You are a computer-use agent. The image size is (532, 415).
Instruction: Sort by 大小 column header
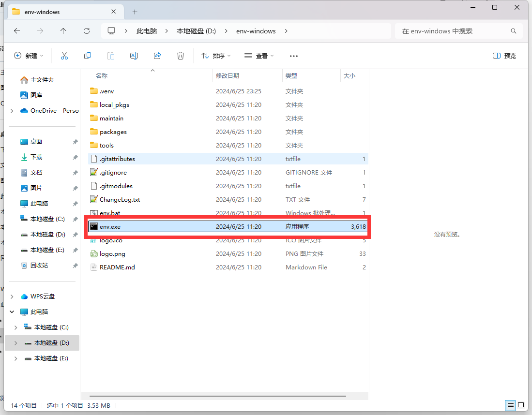coord(349,75)
